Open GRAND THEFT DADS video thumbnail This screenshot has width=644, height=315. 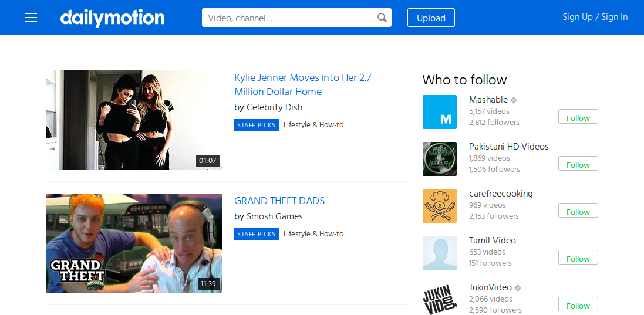[x=134, y=243]
